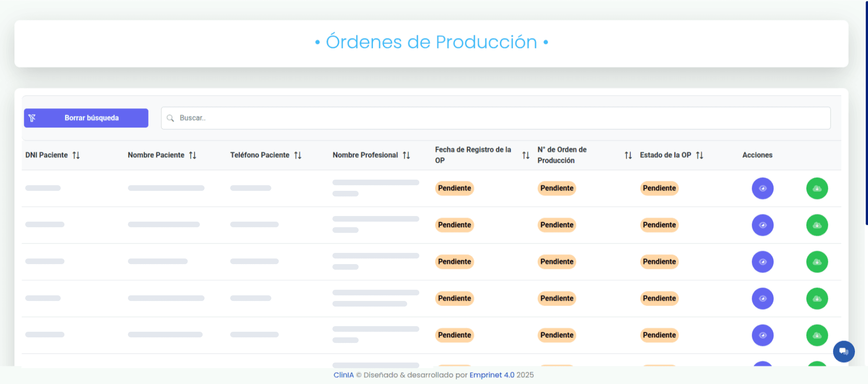View the first row's order with the eye button
The width and height of the screenshot is (868, 384).
(x=762, y=189)
